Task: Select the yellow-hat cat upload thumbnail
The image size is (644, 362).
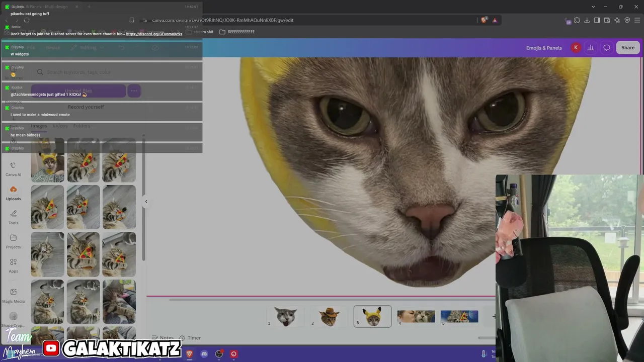Action: (47, 160)
